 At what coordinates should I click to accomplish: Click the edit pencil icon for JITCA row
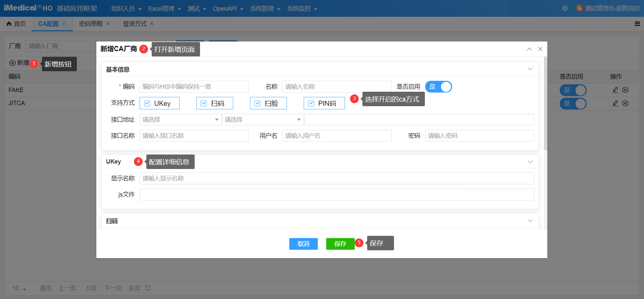click(x=615, y=103)
